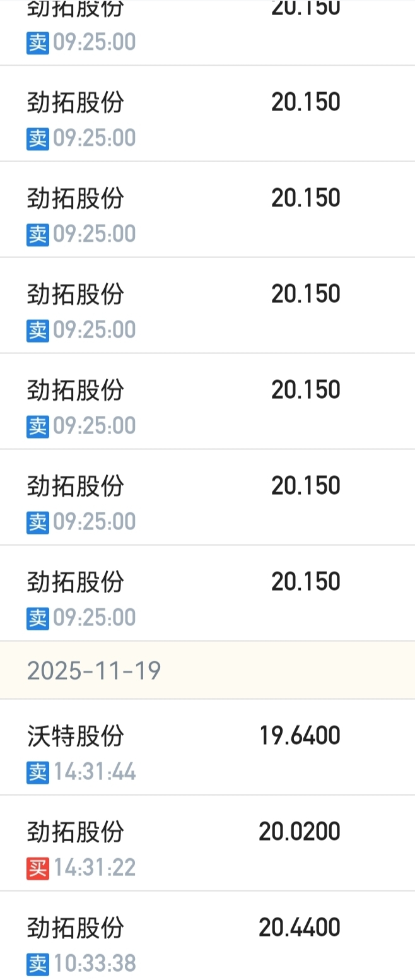Viewport: 415px width, 980px height.
Task: Tap the 20.4400 sell price
Action: click(x=300, y=928)
